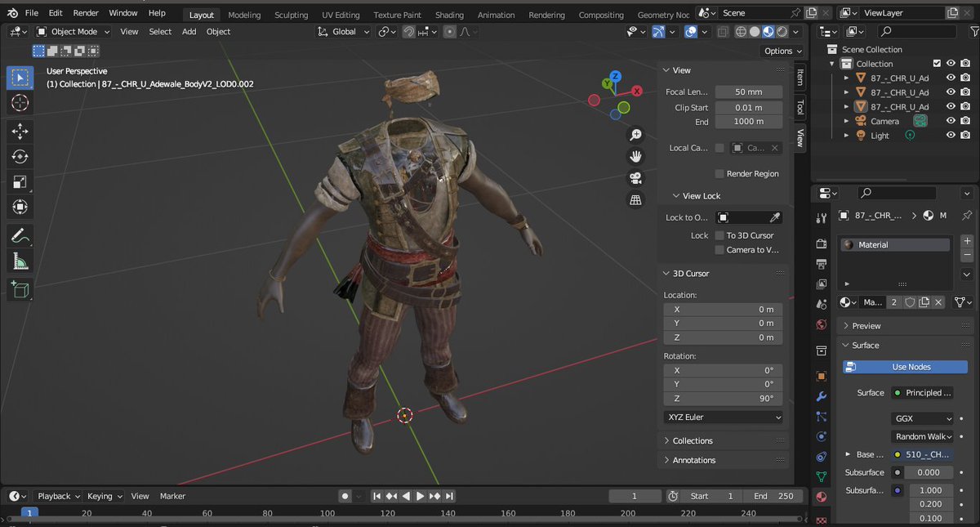Click the Add menu in viewport header
This screenshot has height=527, width=980.
189,31
